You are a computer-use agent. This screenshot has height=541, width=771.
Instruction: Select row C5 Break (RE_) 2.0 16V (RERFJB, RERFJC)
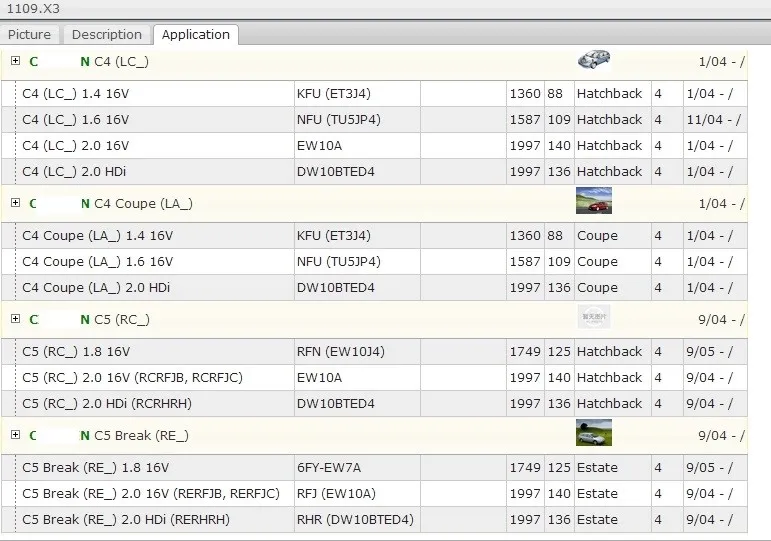pyautogui.click(x=375, y=494)
